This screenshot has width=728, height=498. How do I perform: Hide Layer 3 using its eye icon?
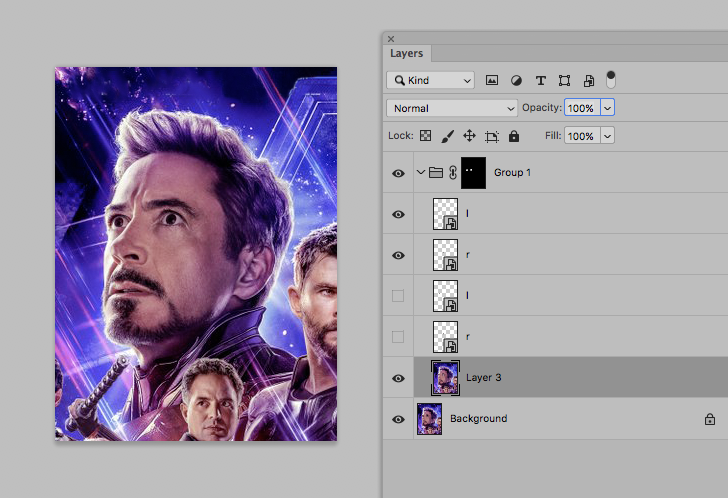(x=398, y=378)
